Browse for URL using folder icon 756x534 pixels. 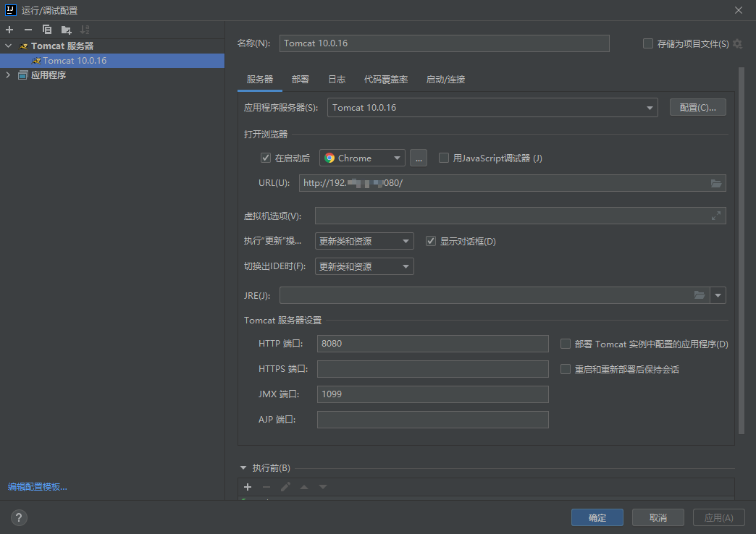(716, 183)
